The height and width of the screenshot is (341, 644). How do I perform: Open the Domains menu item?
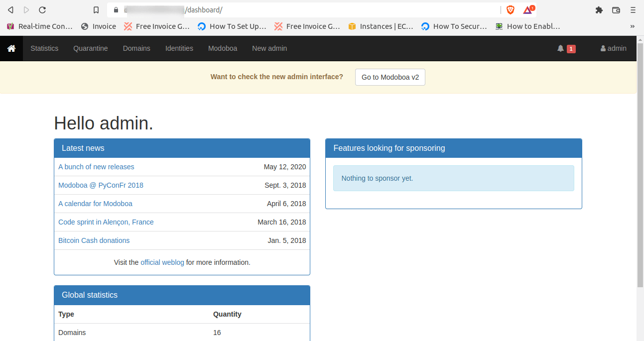136,48
